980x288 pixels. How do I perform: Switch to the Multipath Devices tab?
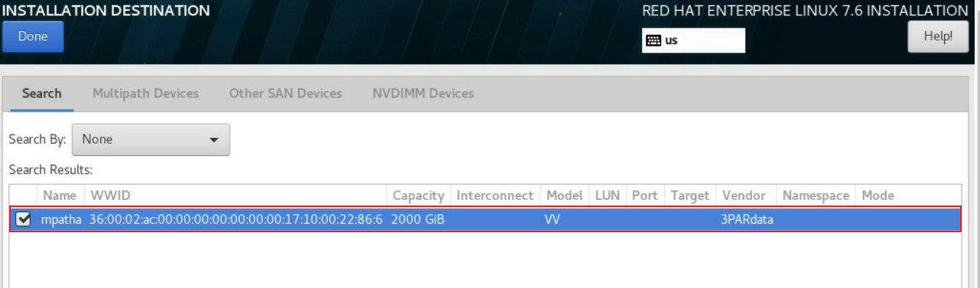[145, 93]
